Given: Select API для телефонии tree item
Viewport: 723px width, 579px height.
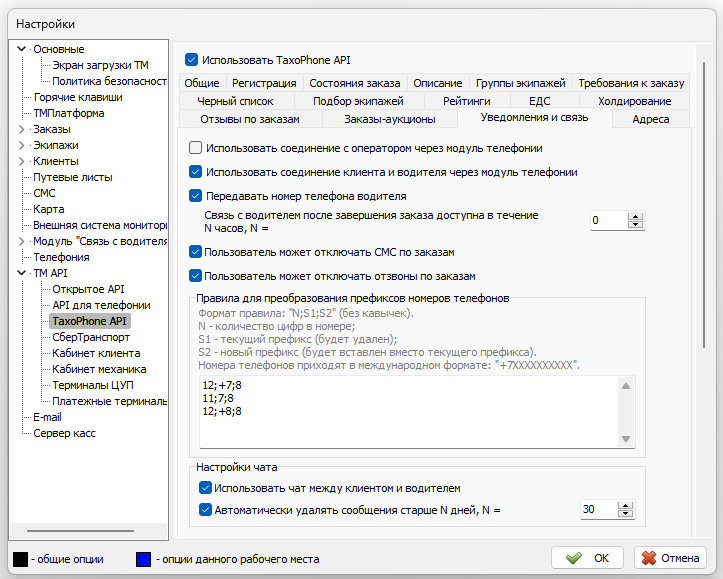Looking at the screenshot, I should [x=101, y=305].
